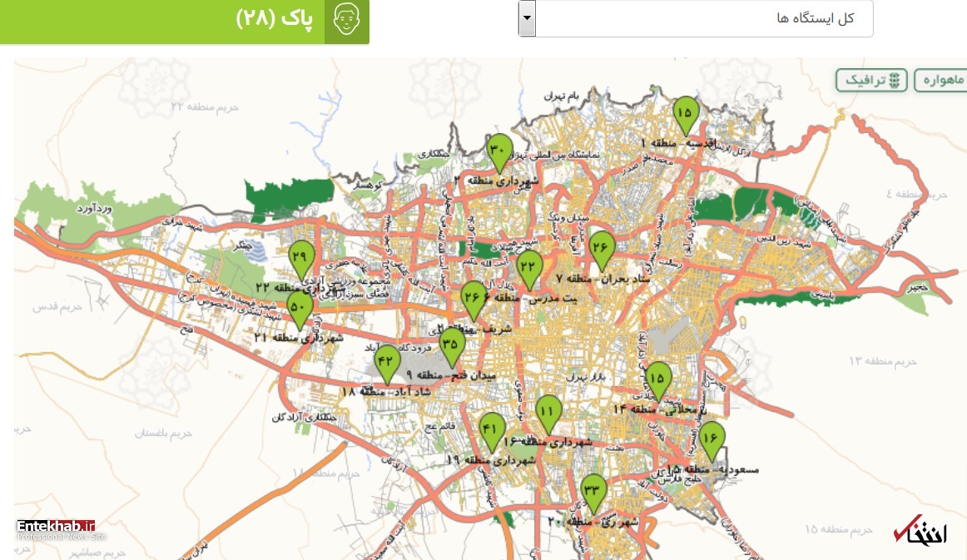Click the dropdown arrow beside station selector
967x560 pixels.
527,18
